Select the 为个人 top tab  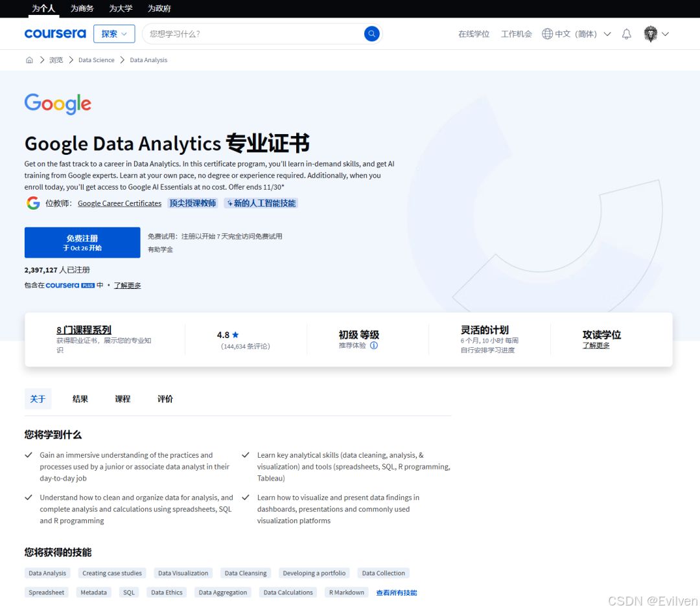pyautogui.click(x=43, y=8)
